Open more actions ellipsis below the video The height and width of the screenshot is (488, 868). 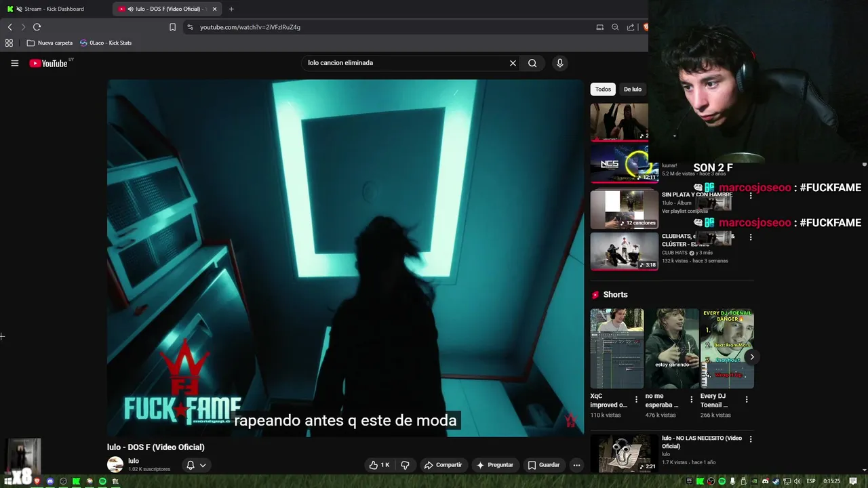576,465
